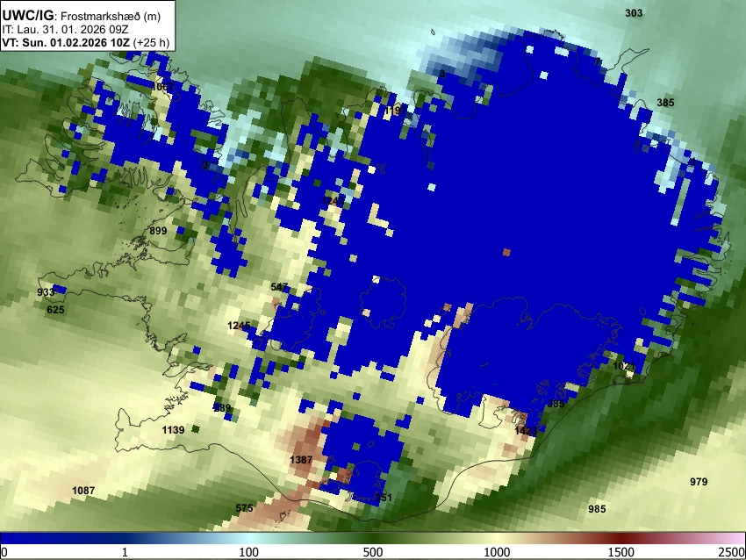Click the map value "575"
746x560 pixels.
tap(245, 508)
